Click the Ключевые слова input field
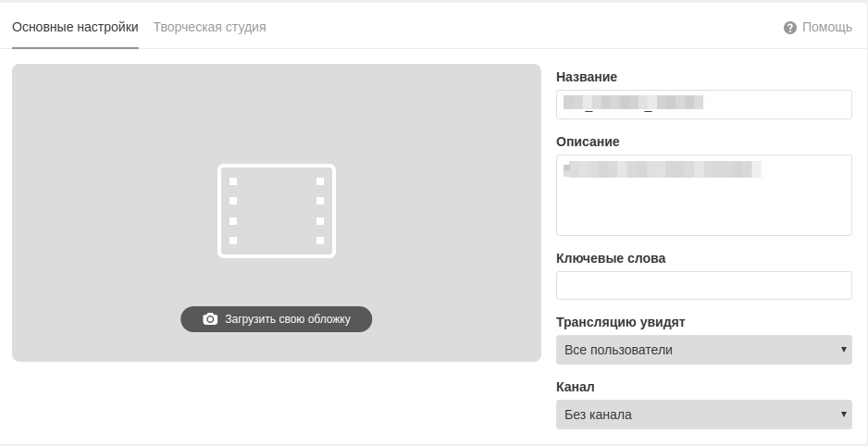Viewport: 868px width, 446px height. pos(703,286)
